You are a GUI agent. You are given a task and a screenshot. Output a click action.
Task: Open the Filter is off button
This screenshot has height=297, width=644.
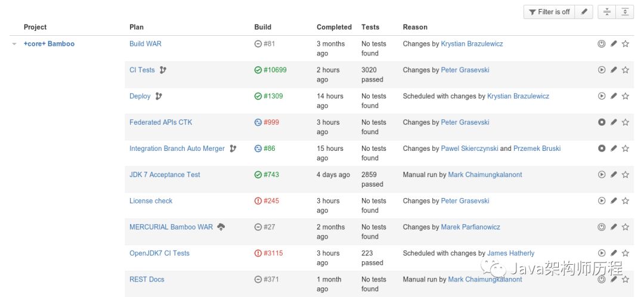click(x=549, y=12)
